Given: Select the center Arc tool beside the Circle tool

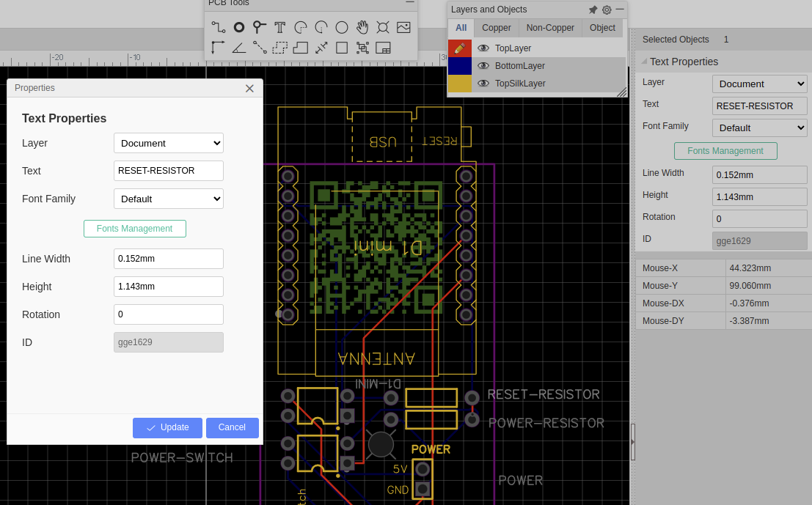Looking at the screenshot, I should coord(321,27).
